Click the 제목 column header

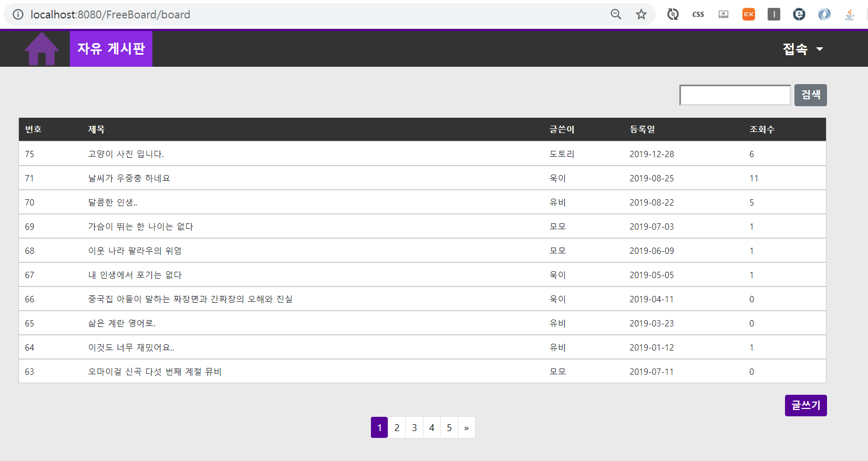tap(96, 129)
